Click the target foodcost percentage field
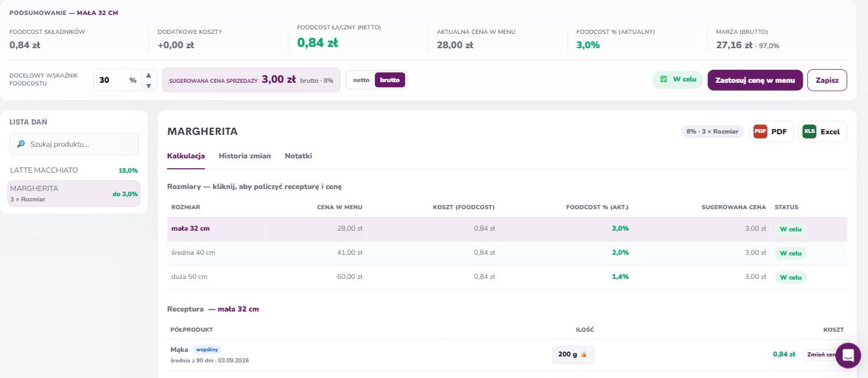 click(x=117, y=80)
